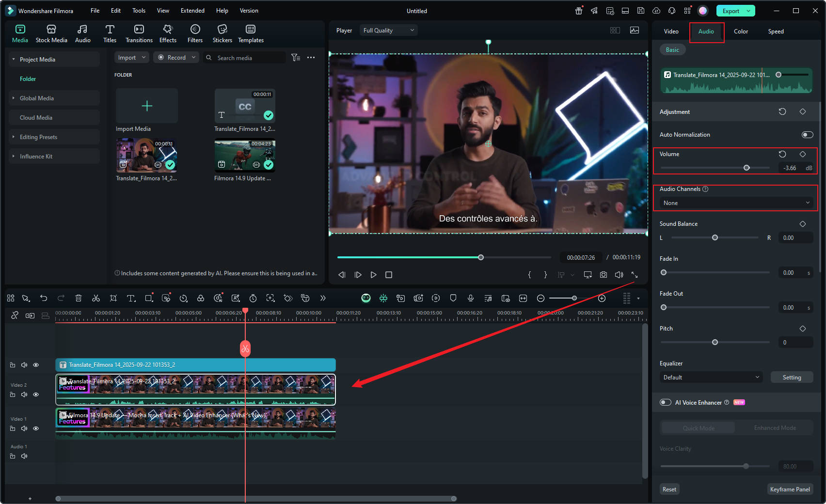
Task: Click the delete trash icon in timeline toolbar
Action: (79, 298)
